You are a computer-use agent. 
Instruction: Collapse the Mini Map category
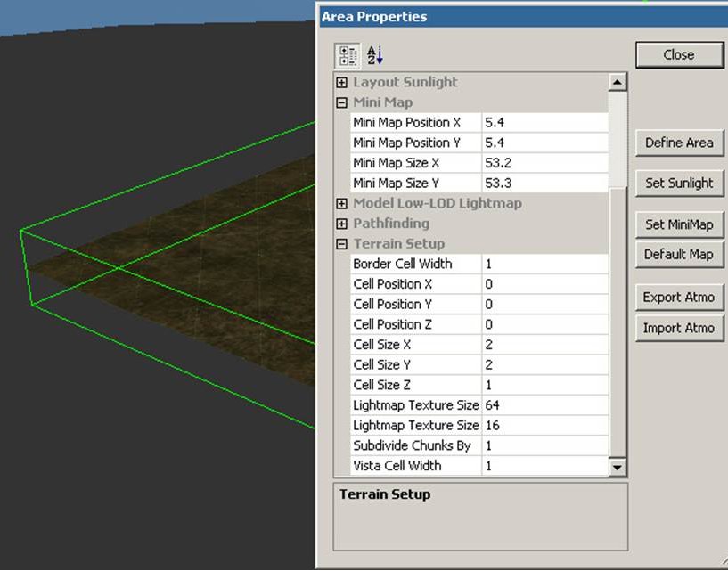pyautogui.click(x=341, y=102)
